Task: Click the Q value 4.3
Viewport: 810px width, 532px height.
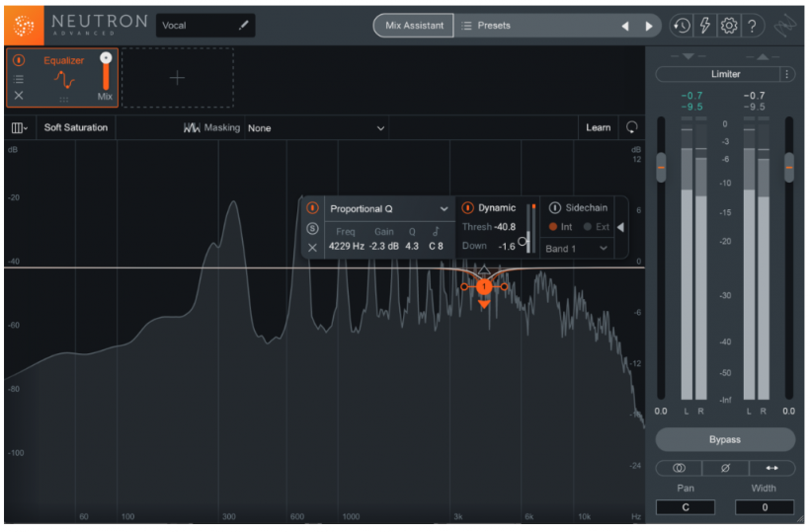Action: coord(412,246)
